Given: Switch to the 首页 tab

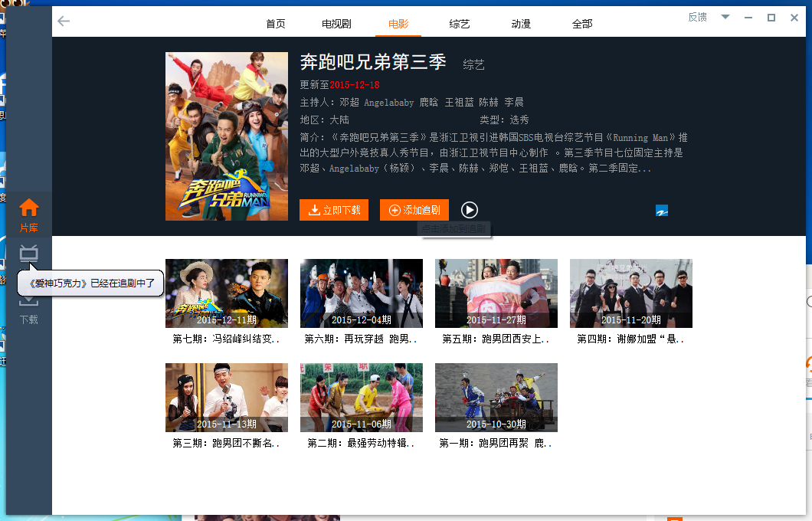Looking at the screenshot, I should (276, 24).
